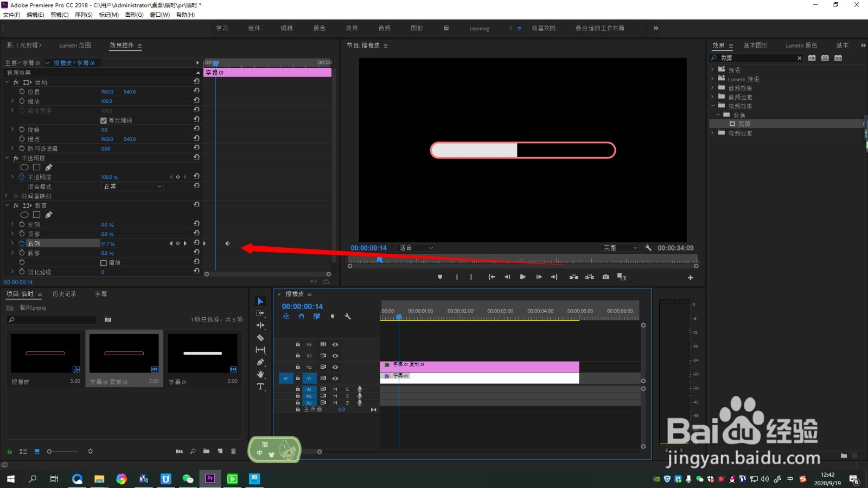Select the Type tool
The width and height of the screenshot is (868, 488).
260,387
